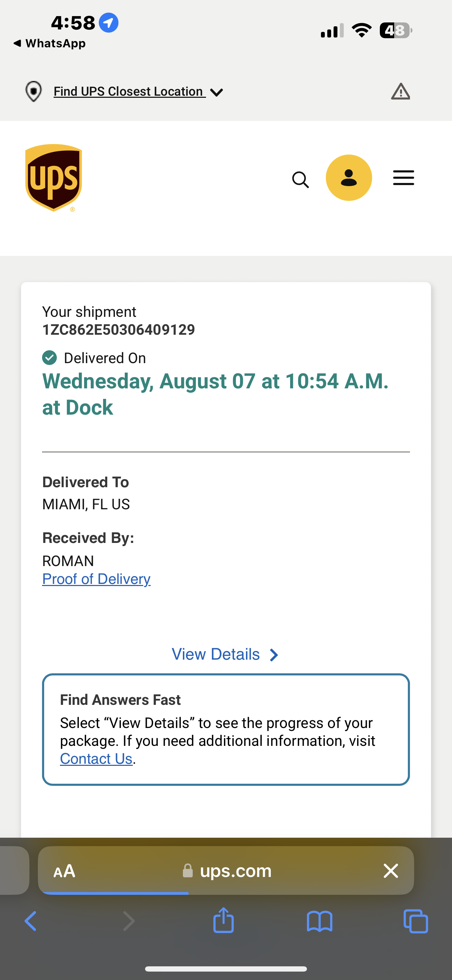
Task: Tap the Safari AA text size button
Action: coord(64,871)
